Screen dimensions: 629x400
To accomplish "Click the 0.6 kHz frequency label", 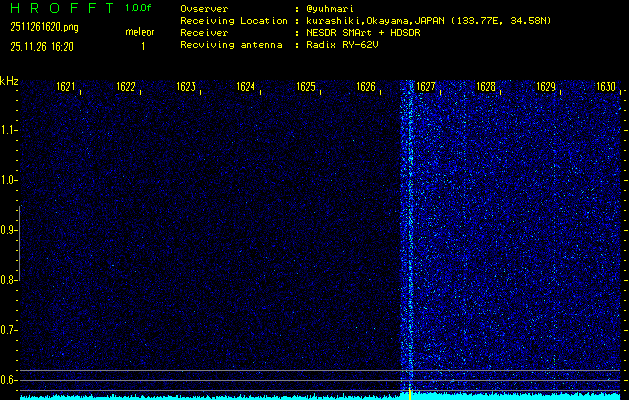I will click(x=7, y=380).
